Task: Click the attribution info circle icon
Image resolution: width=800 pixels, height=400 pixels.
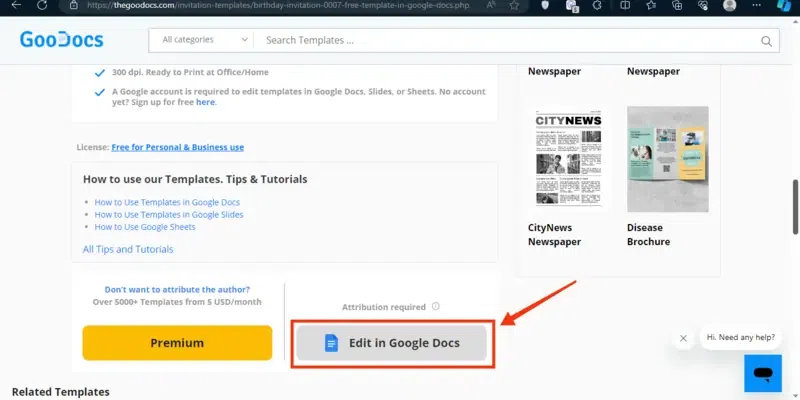Action: click(x=435, y=307)
